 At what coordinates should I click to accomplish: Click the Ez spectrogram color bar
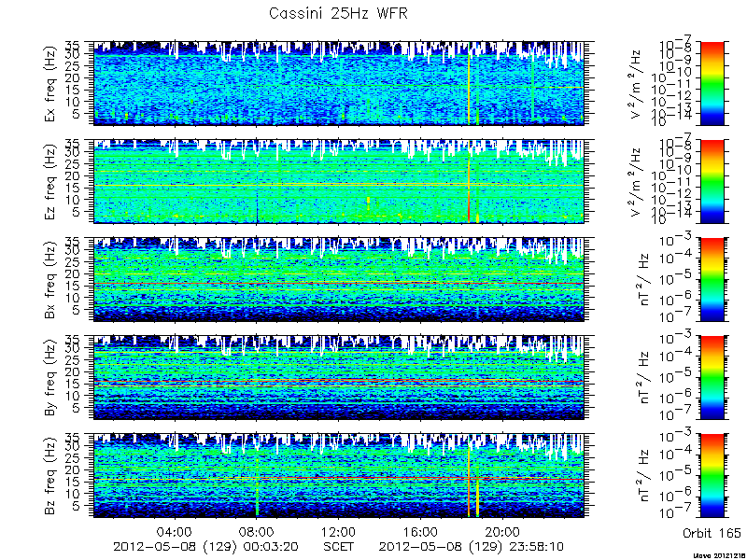(712, 181)
